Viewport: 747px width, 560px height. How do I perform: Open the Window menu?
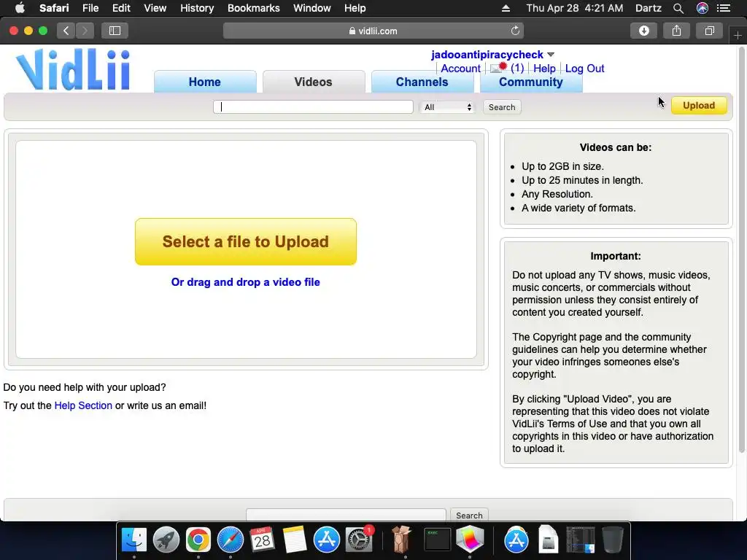[x=312, y=8]
